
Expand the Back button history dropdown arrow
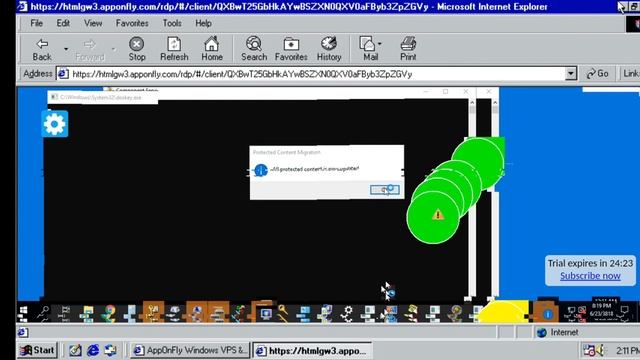point(66,49)
